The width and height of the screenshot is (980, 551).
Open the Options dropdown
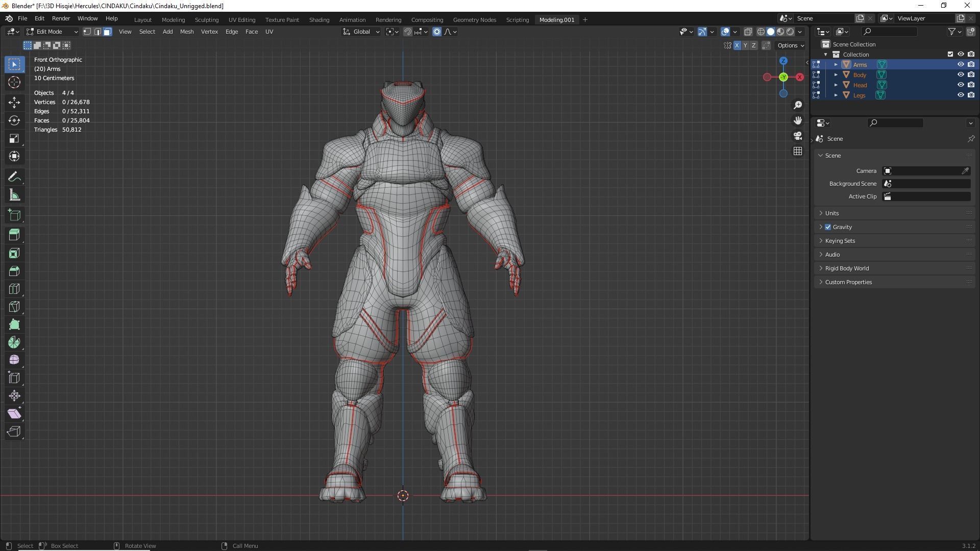pos(791,45)
